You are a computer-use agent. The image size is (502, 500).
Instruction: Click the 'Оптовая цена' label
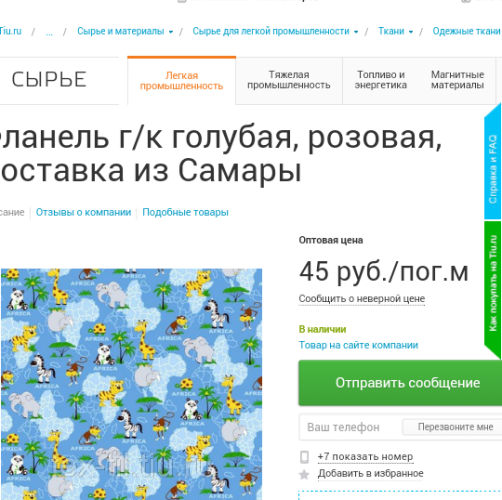[331, 240]
